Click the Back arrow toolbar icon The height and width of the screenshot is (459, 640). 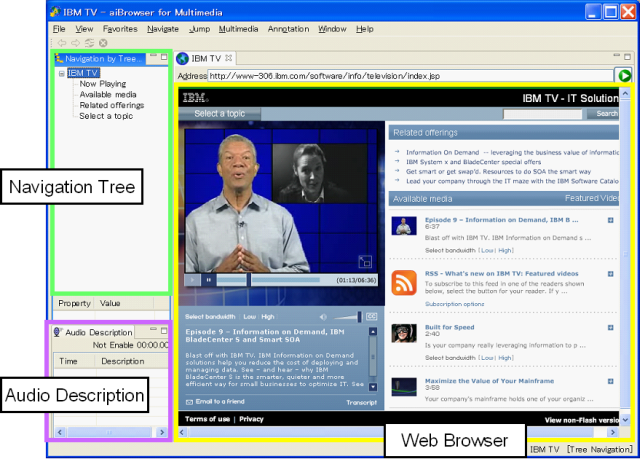click(62, 43)
